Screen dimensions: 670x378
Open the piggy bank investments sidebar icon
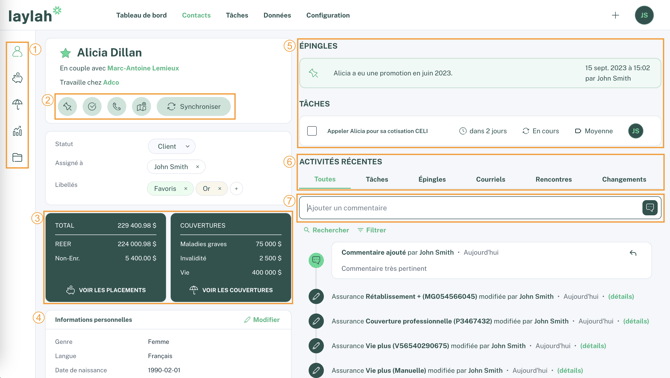(17, 78)
